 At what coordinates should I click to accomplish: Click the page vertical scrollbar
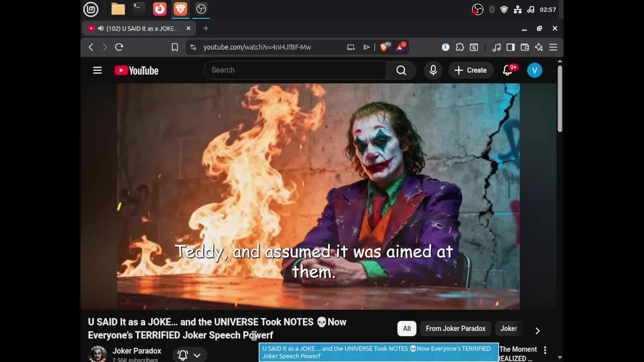point(559,99)
